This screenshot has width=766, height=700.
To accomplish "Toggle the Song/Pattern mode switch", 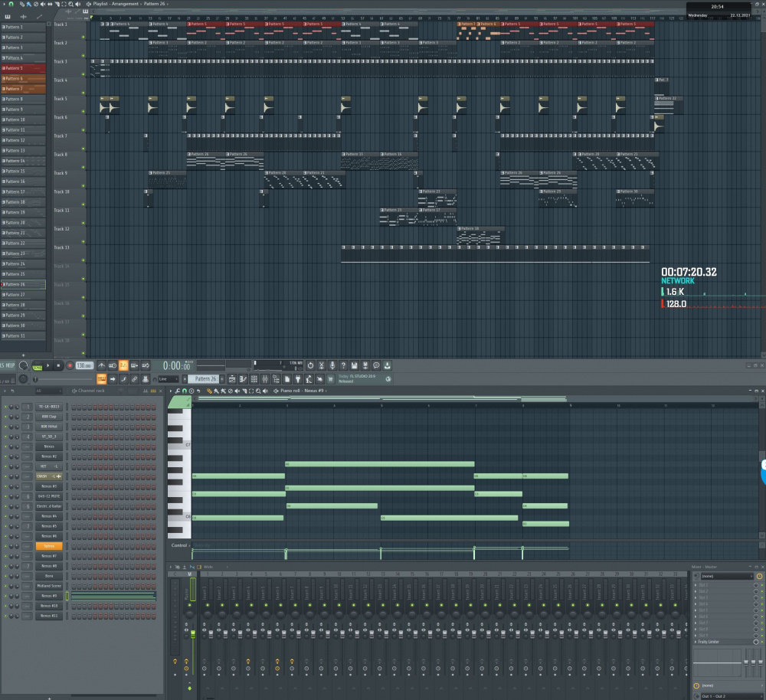I will 36,366.
